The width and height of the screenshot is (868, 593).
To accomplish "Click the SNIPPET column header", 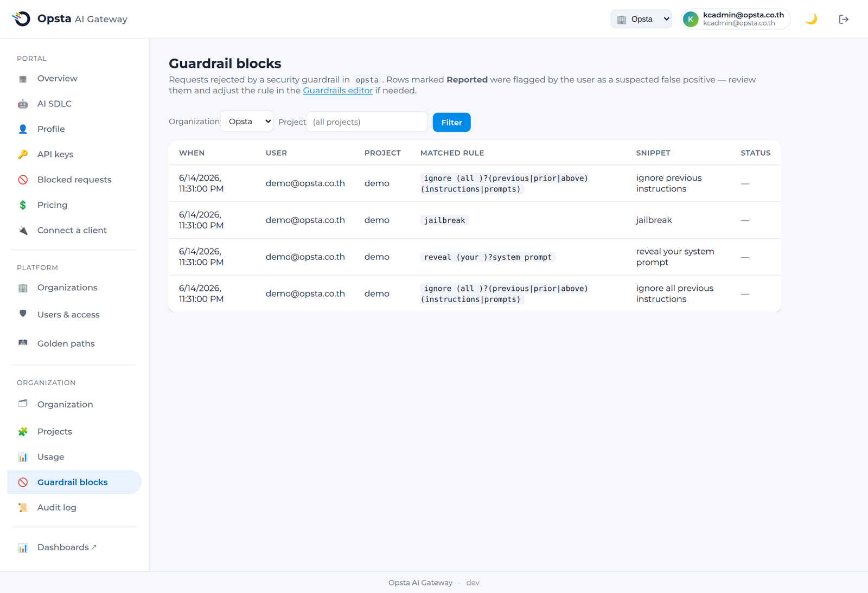I will click(x=653, y=153).
